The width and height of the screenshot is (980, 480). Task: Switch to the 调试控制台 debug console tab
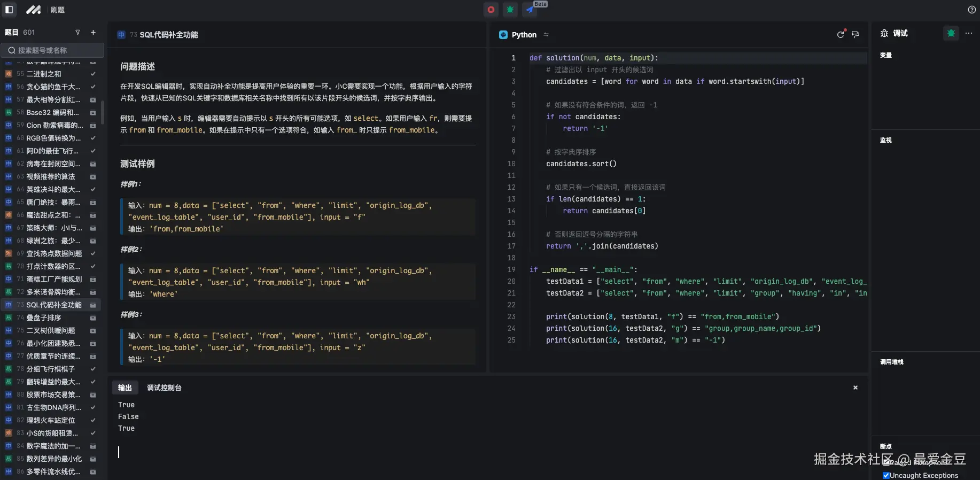click(x=164, y=388)
